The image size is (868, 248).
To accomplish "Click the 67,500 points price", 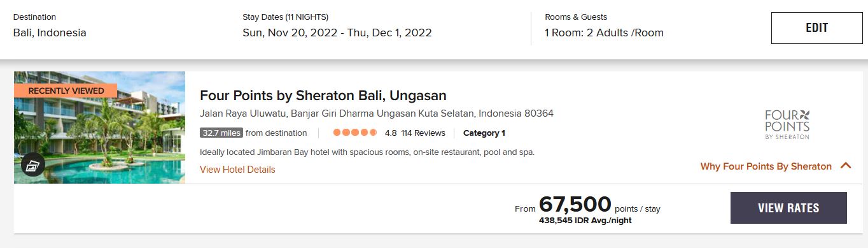I will point(575,204).
